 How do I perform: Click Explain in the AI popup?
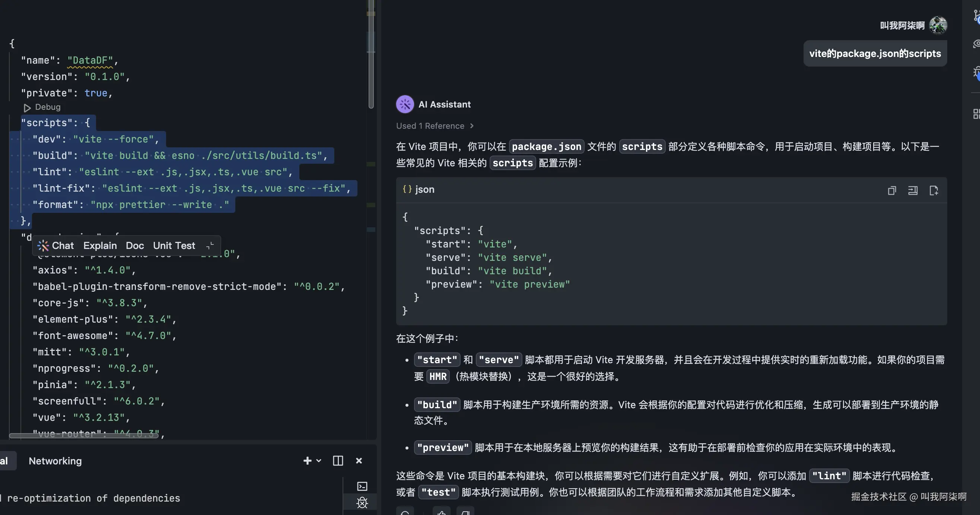click(100, 246)
